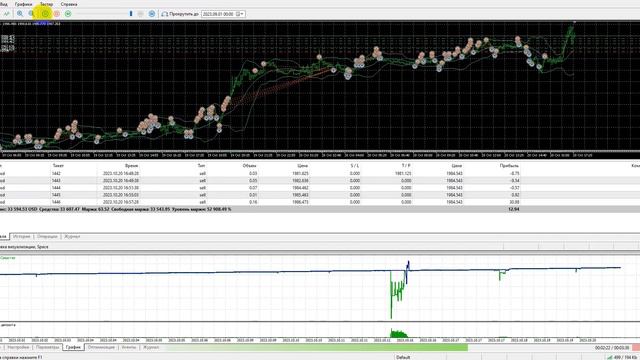Click the elapsed time 00:02:22 / 00:03:06

point(612,348)
